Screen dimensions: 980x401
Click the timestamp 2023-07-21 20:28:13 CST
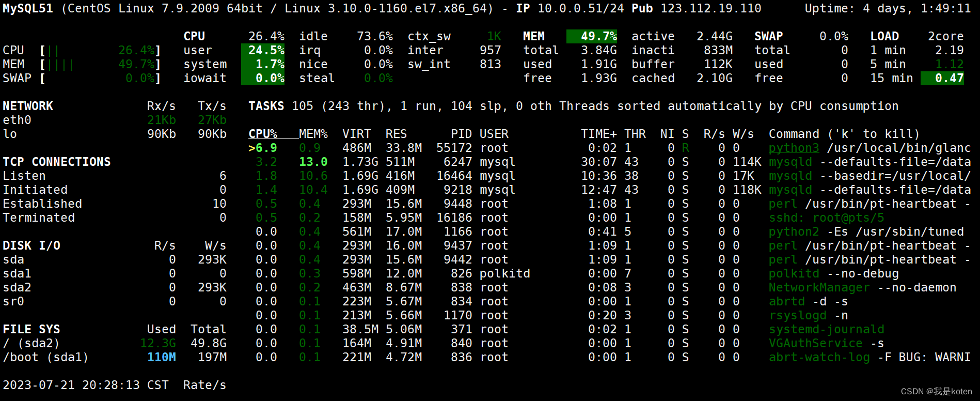(x=86, y=385)
